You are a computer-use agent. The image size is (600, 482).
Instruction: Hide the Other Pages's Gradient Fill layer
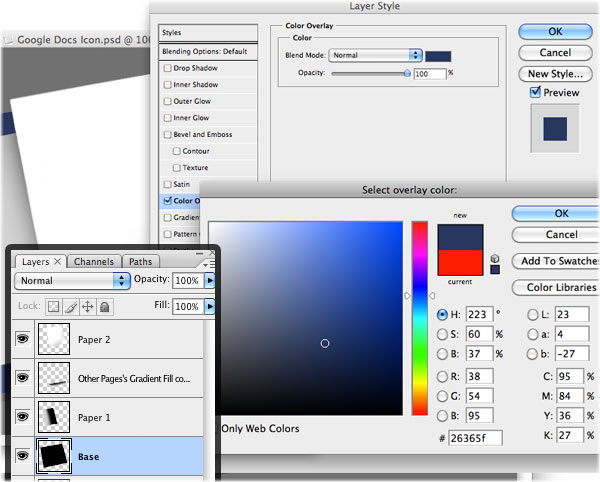(23, 378)
